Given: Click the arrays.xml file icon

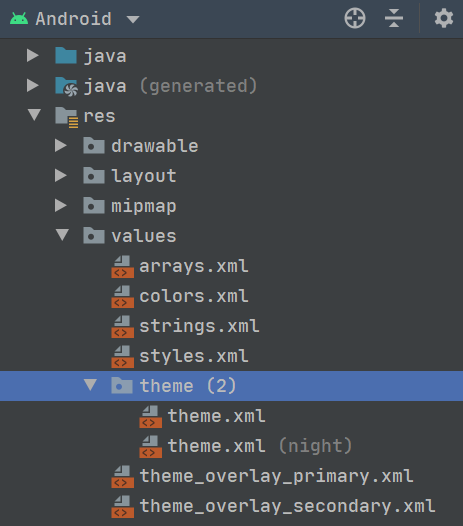Looking at the screenshot, I should (x=122, y=267).
